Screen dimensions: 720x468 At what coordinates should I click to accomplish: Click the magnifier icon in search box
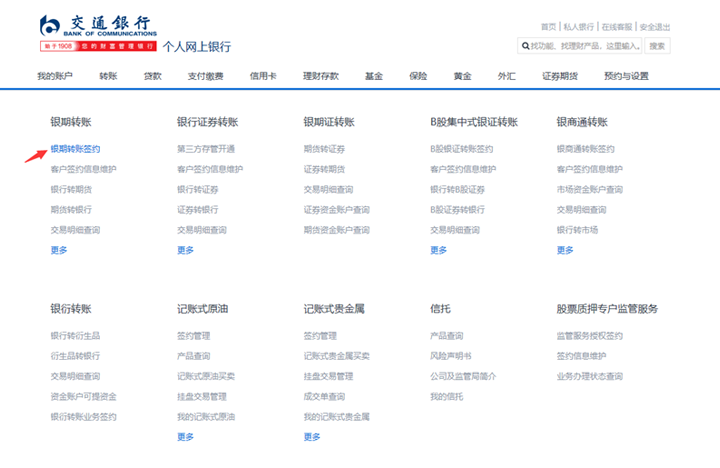coord(524,46)
